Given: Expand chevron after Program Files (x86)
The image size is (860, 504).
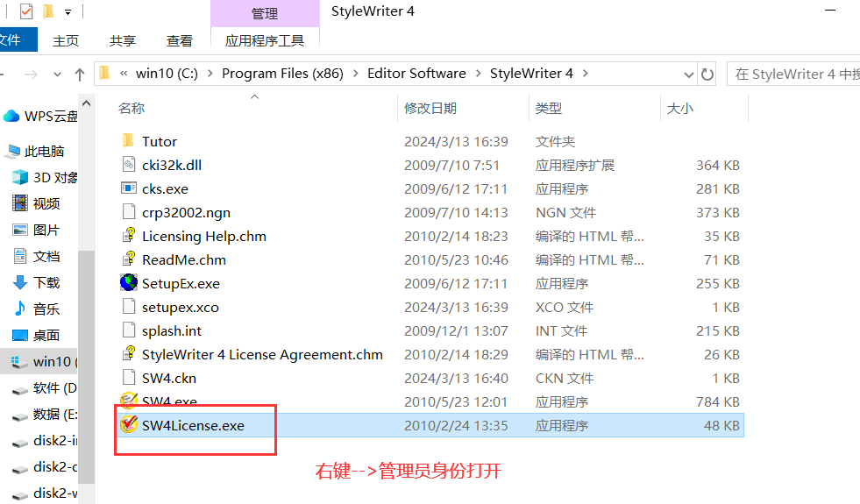Looking at the screenshot, I should click(355, 74).
